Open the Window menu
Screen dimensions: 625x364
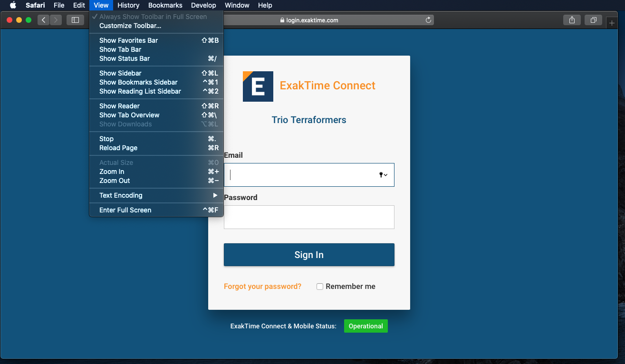(237, 5)
